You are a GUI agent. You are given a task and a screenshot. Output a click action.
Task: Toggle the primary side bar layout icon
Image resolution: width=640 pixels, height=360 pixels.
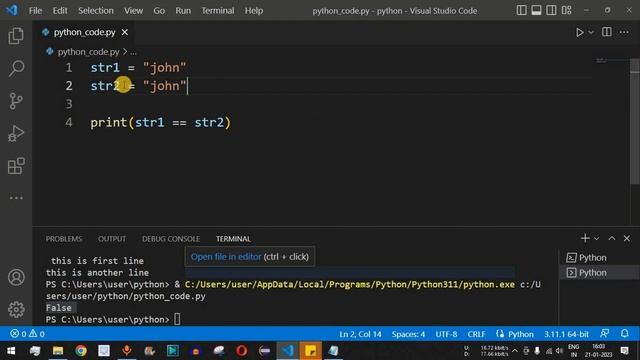tap(521, 10)
